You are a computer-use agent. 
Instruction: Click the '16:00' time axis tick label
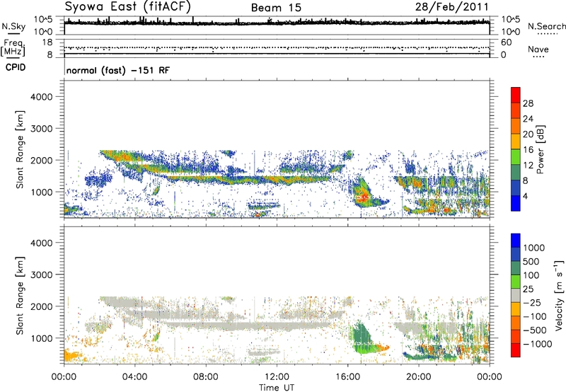[x=347, y=377]
